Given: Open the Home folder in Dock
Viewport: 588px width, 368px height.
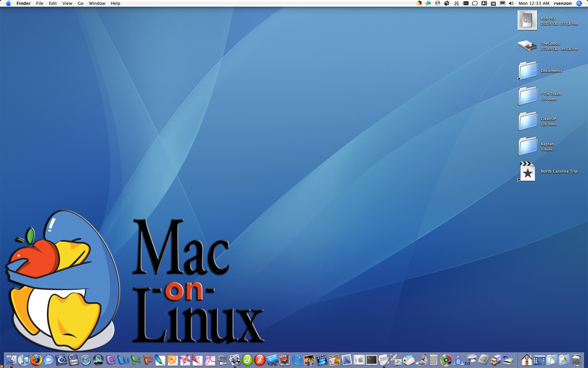Looking at the screenshot, I should pos(527,360).
